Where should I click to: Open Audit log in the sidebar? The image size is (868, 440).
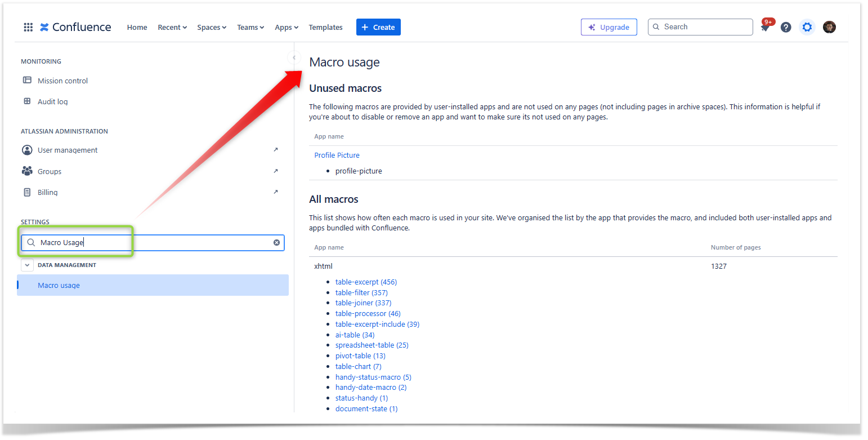52,102
